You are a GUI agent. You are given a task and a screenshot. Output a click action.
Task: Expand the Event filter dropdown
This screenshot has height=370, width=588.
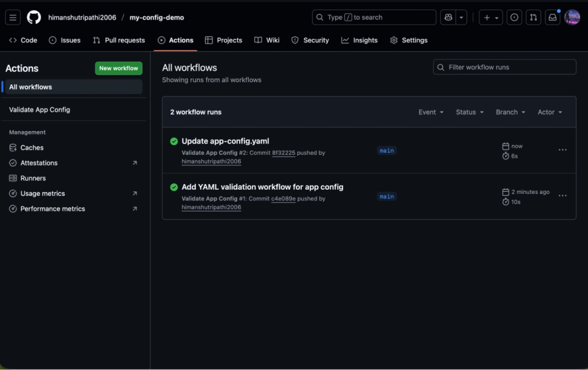(431, 112)
